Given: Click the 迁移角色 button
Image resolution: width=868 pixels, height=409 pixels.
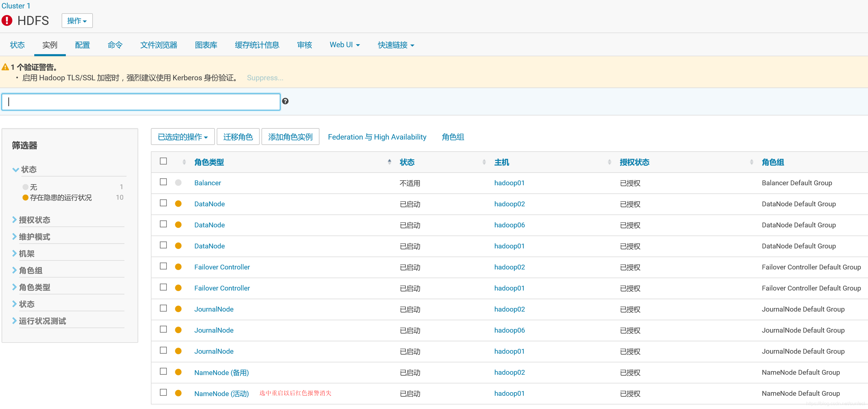Looking at the screenshot, I should (x=238, y=137).
